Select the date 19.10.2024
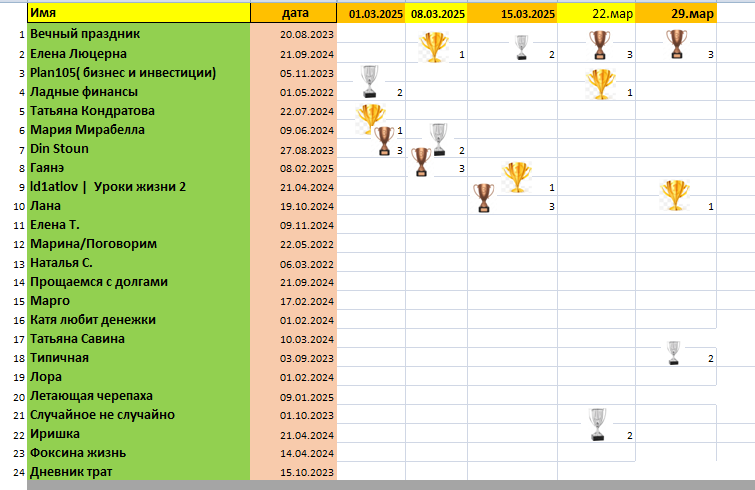755x490 pixels. [307, 206]
